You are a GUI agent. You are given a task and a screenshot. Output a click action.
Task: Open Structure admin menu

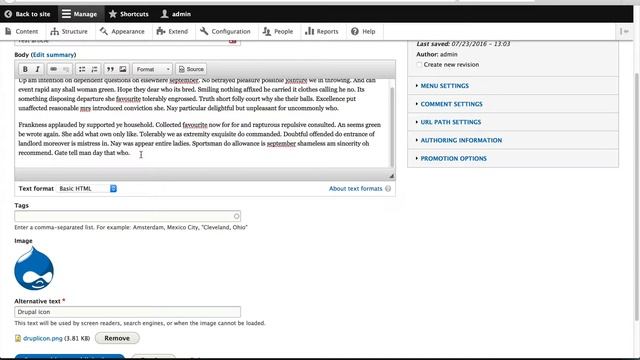[69, 31]
